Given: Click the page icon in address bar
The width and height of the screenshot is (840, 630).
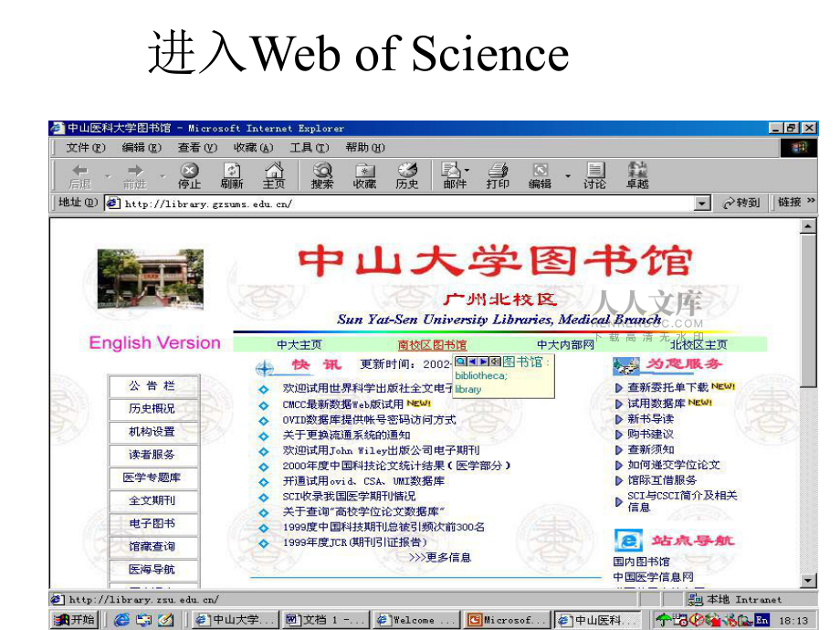Looking at the screenshot, I should coord(112,203).
